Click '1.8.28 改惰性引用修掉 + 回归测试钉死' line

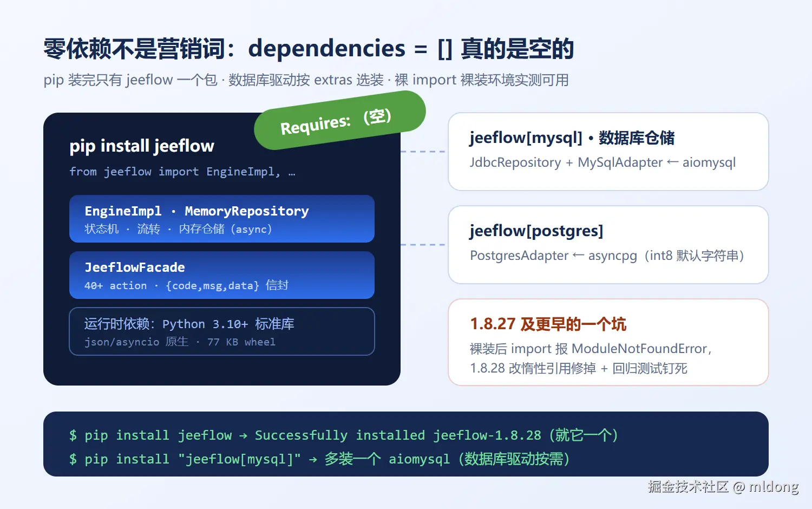click(x=579, y=369)
